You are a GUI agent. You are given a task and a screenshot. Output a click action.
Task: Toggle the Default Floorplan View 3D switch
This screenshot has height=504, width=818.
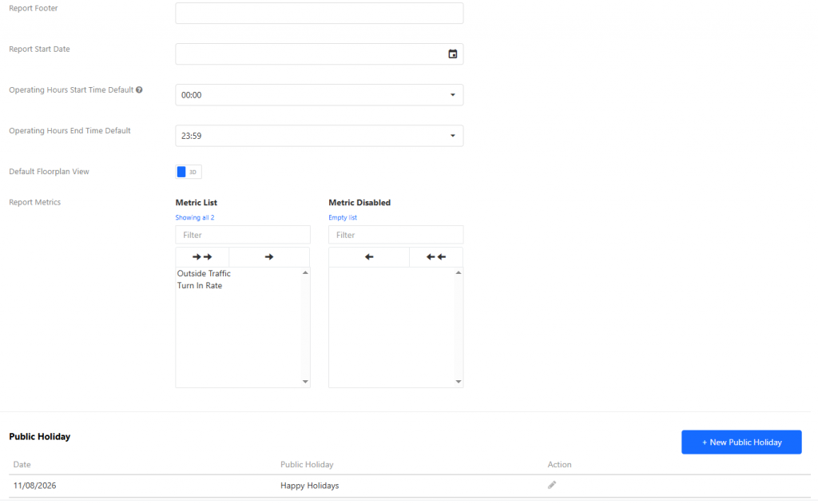coord(189,172)
